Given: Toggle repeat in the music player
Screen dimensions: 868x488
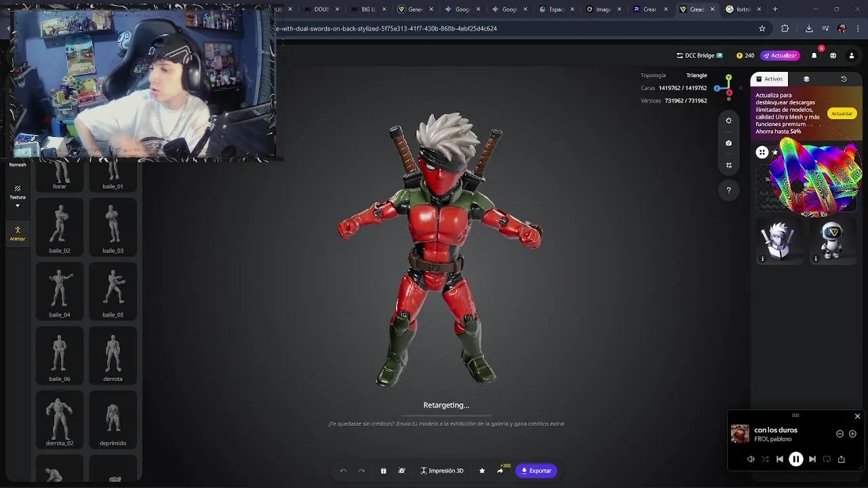Looking at the screenshot, I should tap(827, 459).
